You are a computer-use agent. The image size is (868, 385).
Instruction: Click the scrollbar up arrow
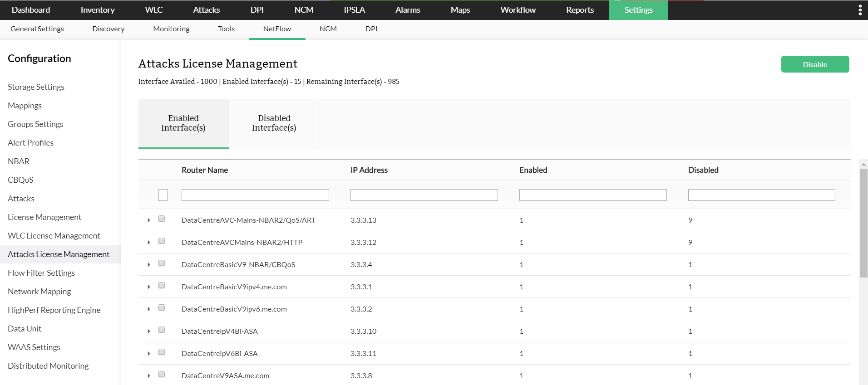863,164
